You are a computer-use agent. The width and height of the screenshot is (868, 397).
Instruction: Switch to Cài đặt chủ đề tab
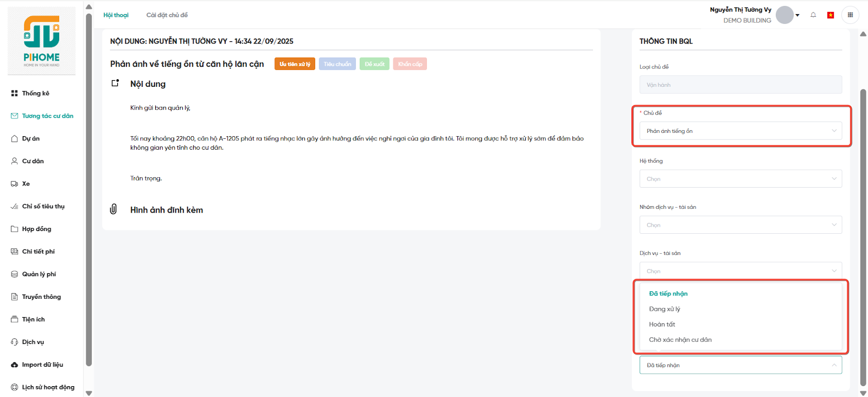(x=167, y=15)
